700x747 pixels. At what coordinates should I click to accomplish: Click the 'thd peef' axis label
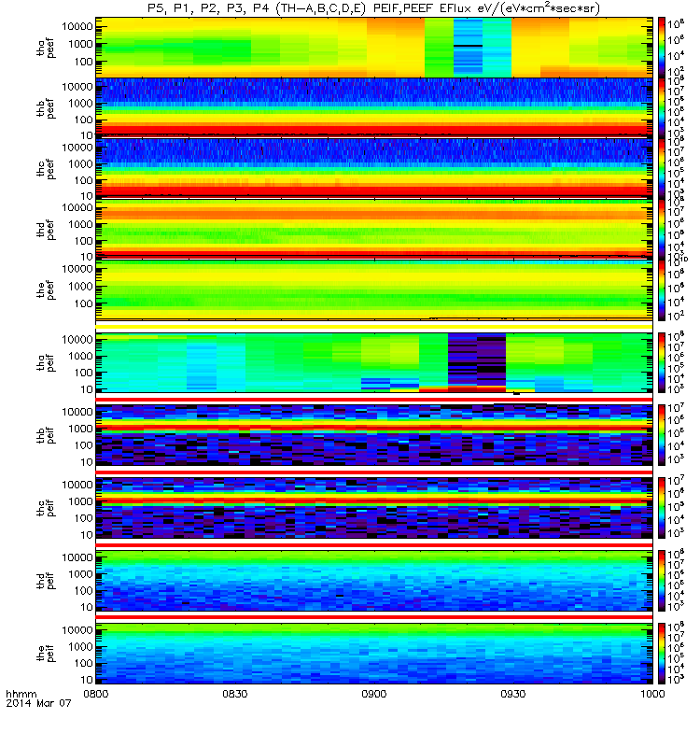tap(46, 230)
